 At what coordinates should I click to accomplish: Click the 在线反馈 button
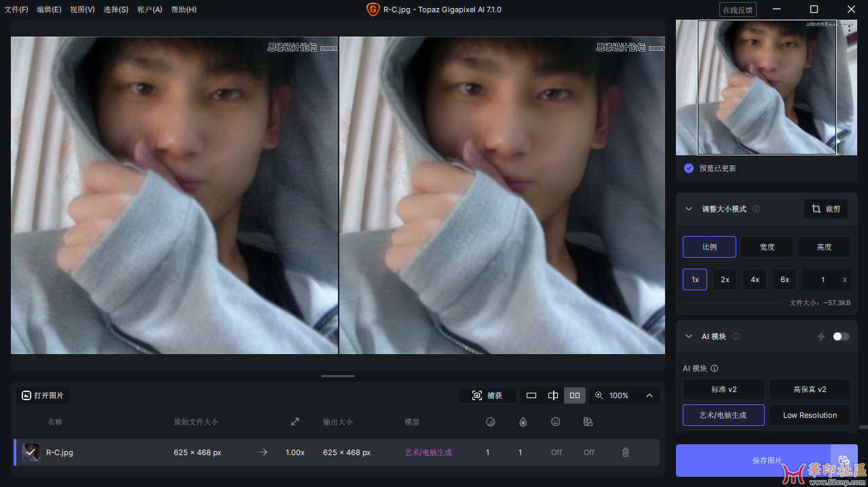pos(738,9)
